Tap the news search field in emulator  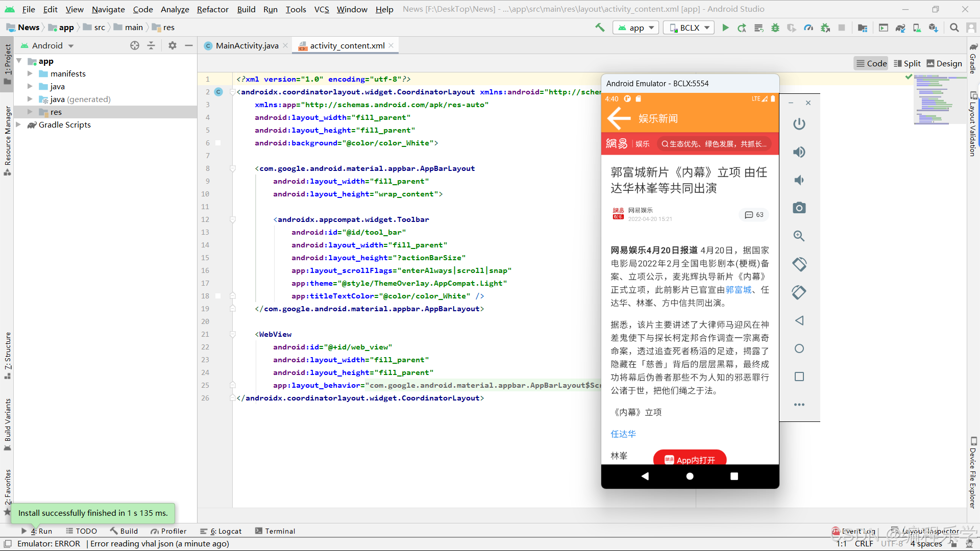(x=714, y=144)
